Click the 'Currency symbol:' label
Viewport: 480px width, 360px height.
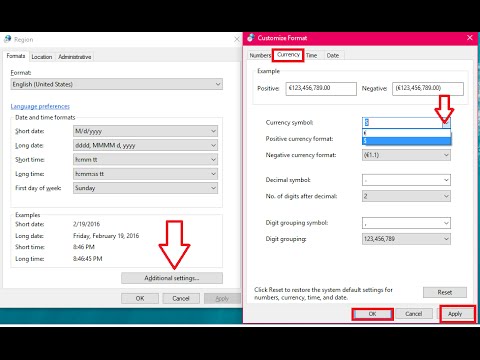tap(289, 123)
